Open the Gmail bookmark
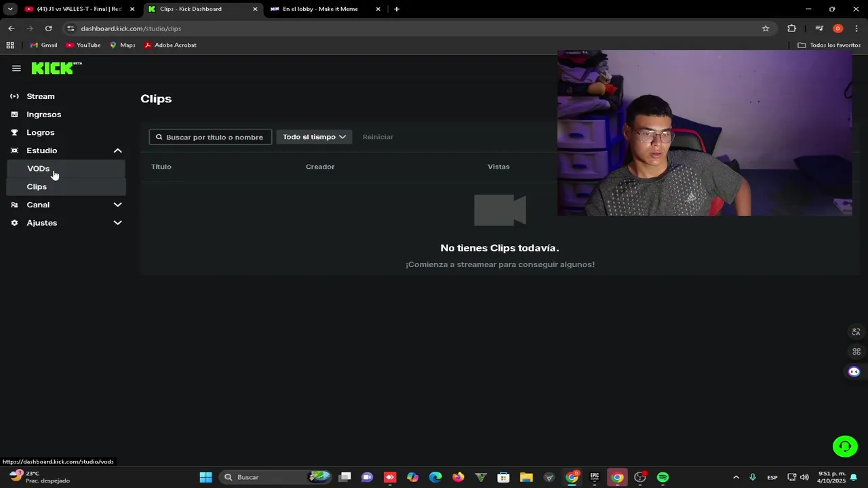Screen dimensions: 868x488 43,45
